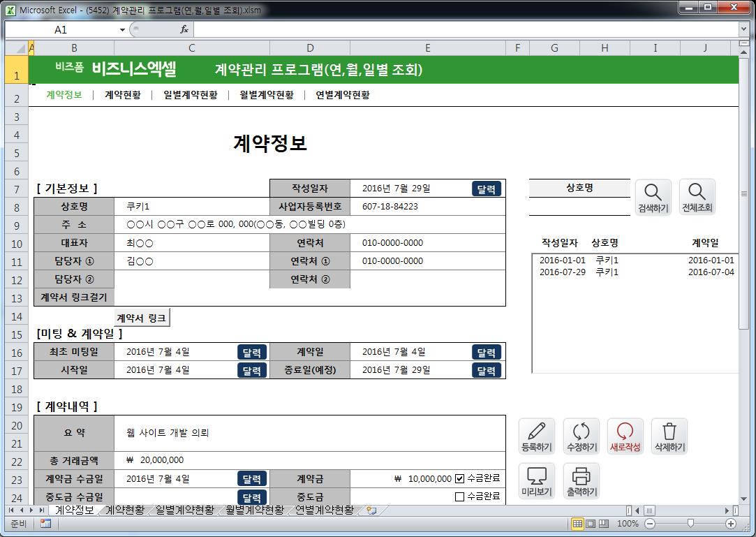
Task: Select column E header
Action: coord(428,48)
